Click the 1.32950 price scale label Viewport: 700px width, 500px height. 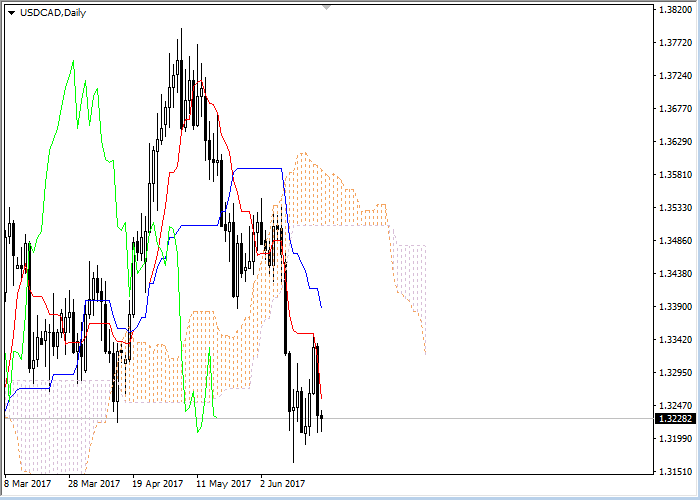pos(675,373)
